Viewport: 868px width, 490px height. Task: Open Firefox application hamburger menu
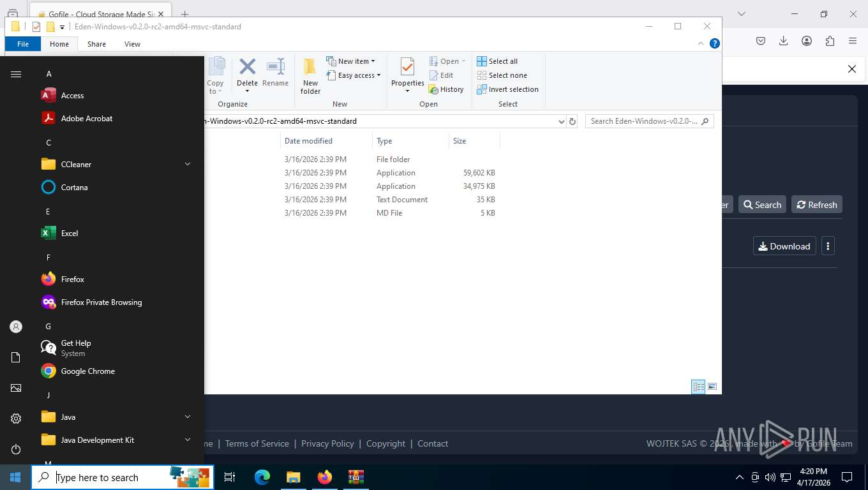point(852,41)
